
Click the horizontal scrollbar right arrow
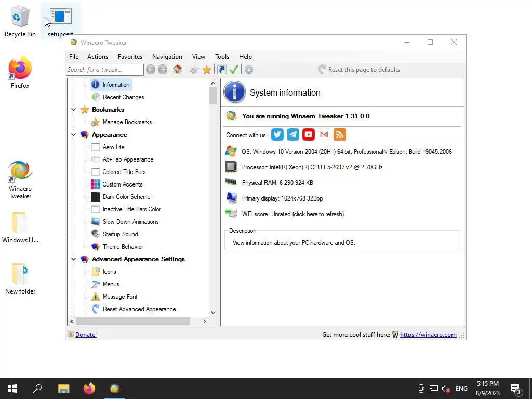[204, 321]
